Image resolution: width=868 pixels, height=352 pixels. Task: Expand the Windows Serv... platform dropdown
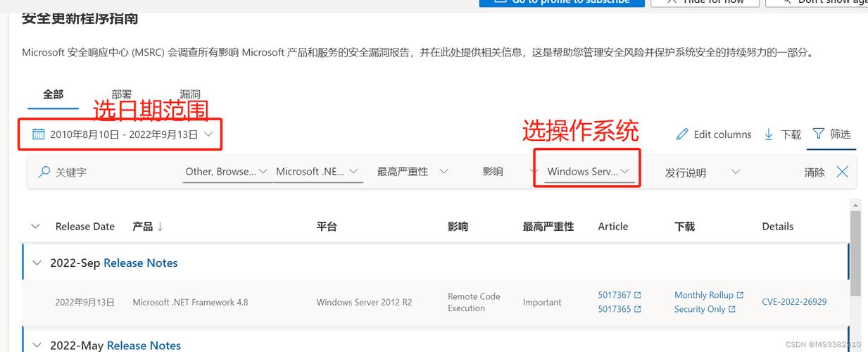pyautogui.click(x=588, y=172)
